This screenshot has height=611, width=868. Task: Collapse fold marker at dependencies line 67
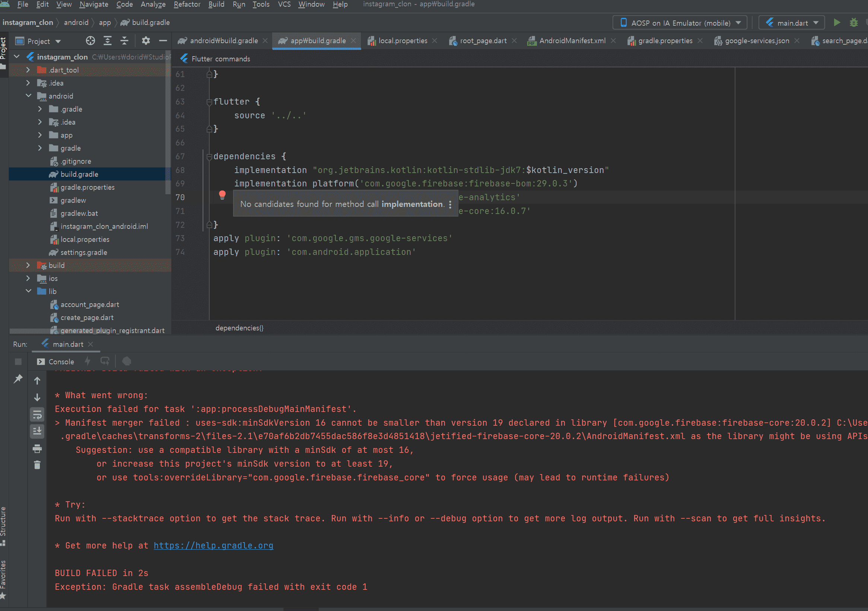click(x=209, y=157)
